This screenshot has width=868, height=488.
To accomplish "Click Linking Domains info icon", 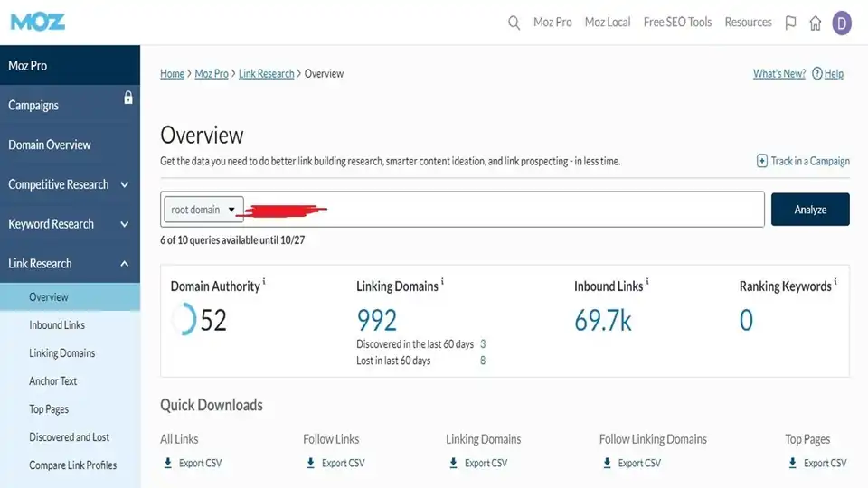I will pyautogui.click(x=442, y=282).
